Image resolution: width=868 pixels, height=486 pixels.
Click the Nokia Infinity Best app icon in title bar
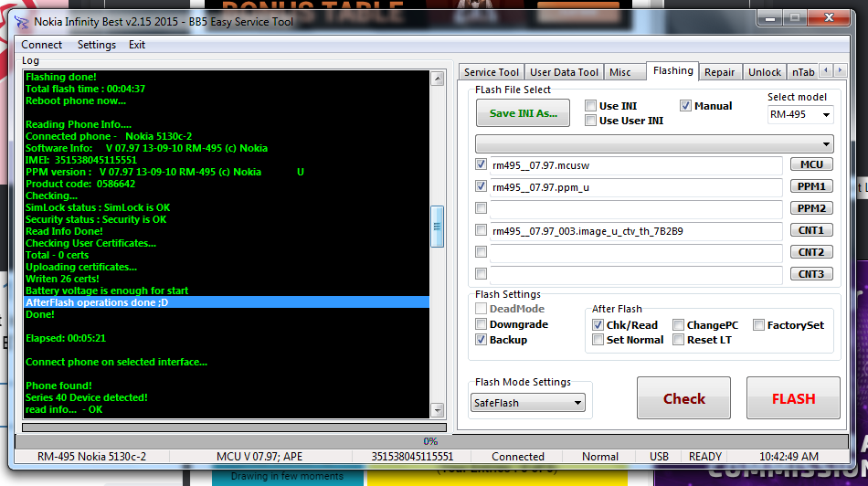pyautogui.click(x=22, y=22)
